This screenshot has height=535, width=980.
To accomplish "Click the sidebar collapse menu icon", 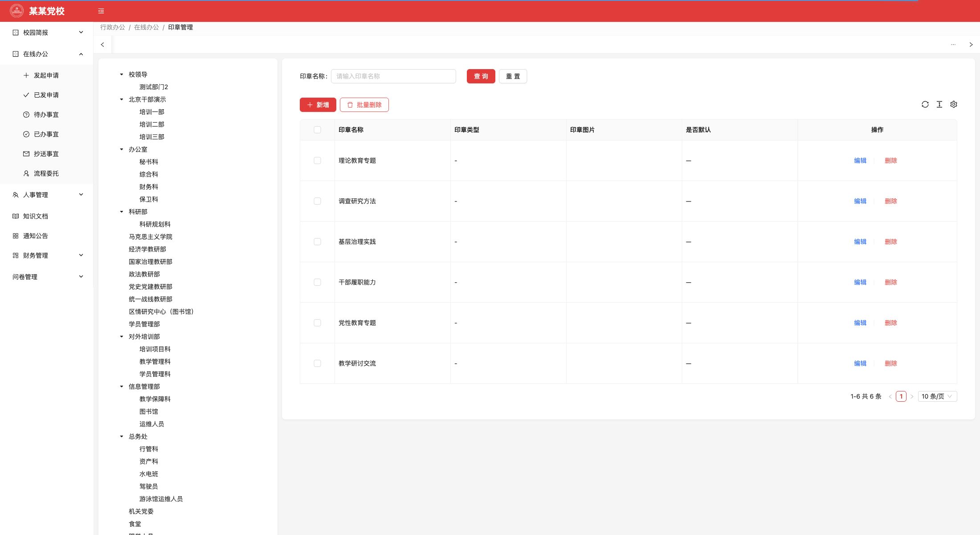I will tap(101, 11).
